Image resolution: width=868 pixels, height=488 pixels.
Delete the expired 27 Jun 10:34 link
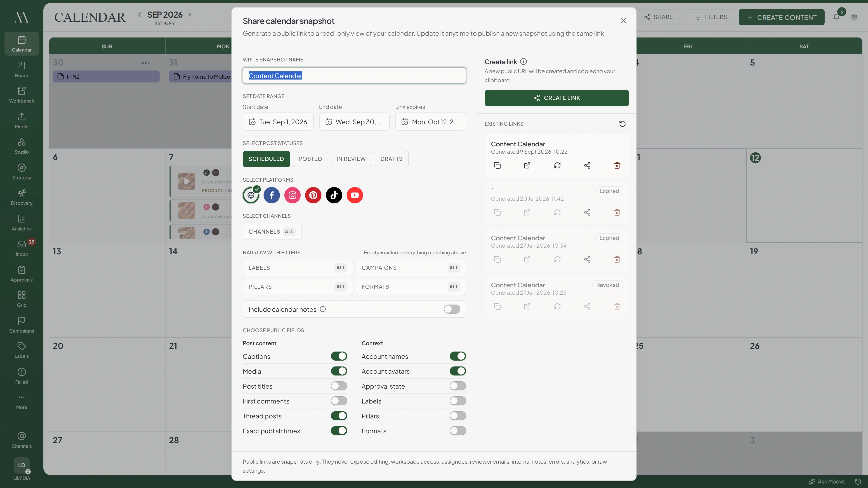617,259
